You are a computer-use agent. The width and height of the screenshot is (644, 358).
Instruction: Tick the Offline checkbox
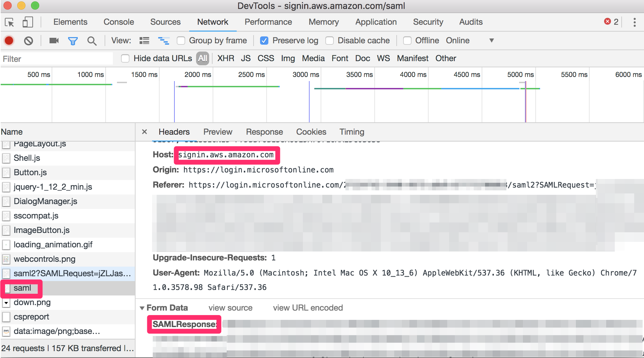coord(407,41)
